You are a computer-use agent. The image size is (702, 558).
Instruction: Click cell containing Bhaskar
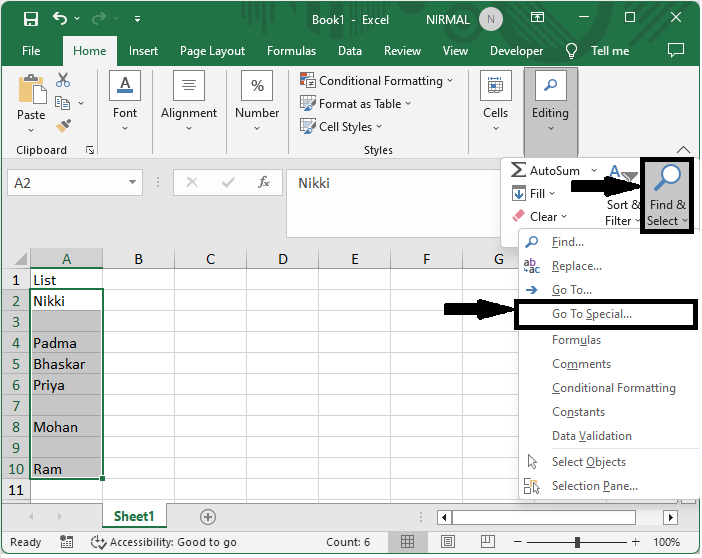(x=66, y=364)
